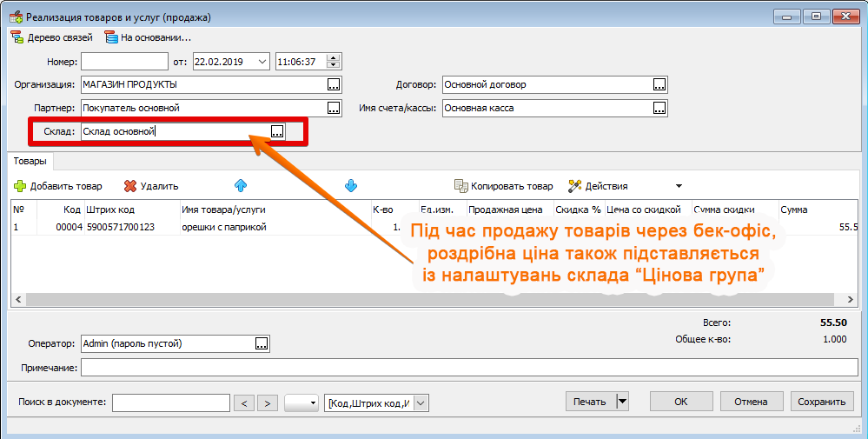
Task: Click the Примечание note field
Action: (x=469, y=368)
